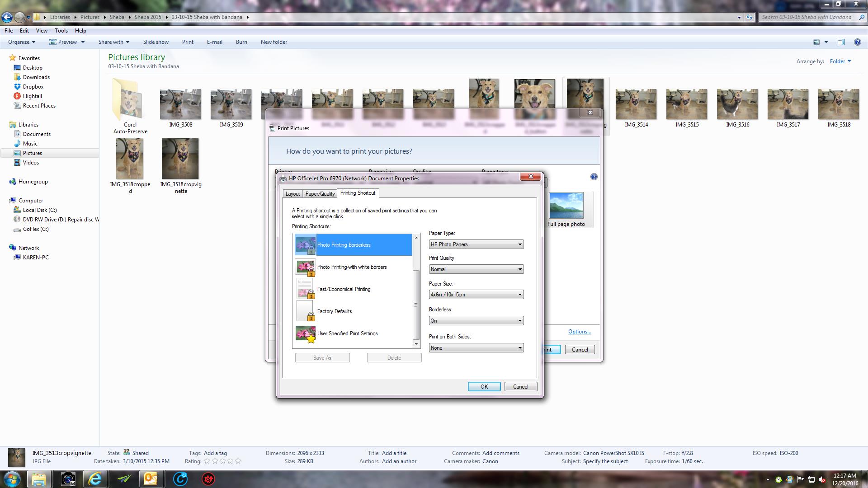Select the Photo Printing-with white borders shortcut
This screenshot has width=868, height=488.
pos(353,267)
